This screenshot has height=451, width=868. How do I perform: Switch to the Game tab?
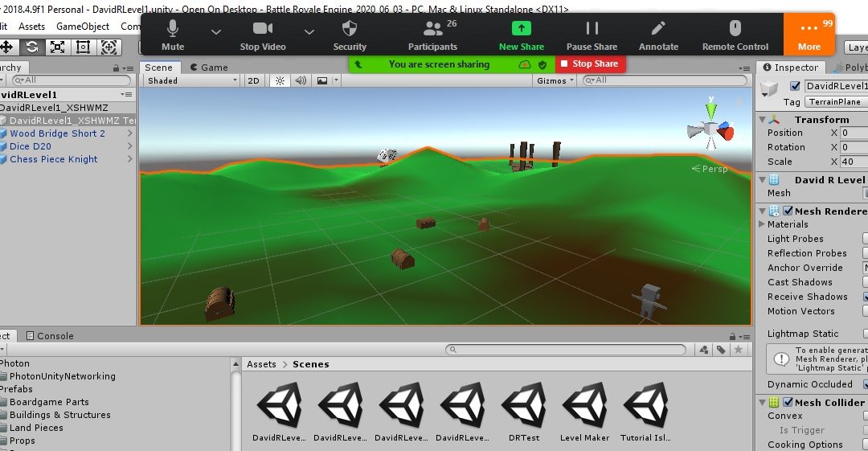click(209, 68)
